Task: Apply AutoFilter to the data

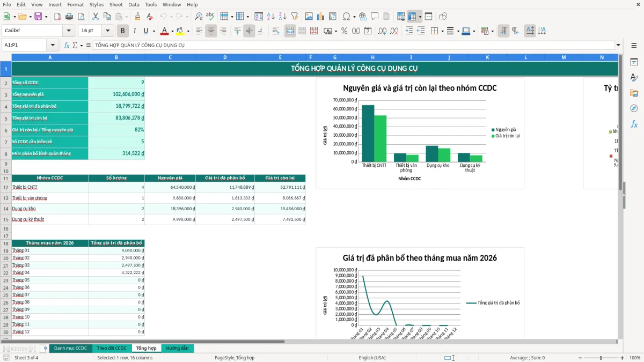Action: (295, 17)
